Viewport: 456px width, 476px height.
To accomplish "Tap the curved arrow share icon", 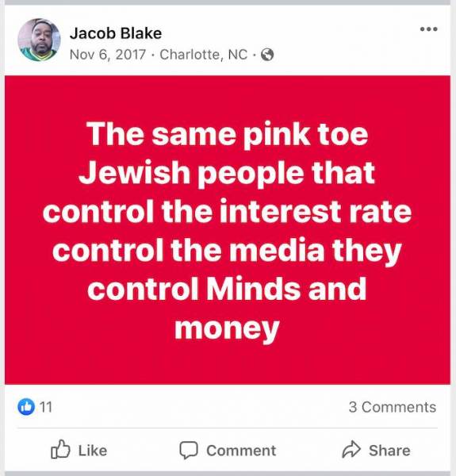I will tap(351, 449).
